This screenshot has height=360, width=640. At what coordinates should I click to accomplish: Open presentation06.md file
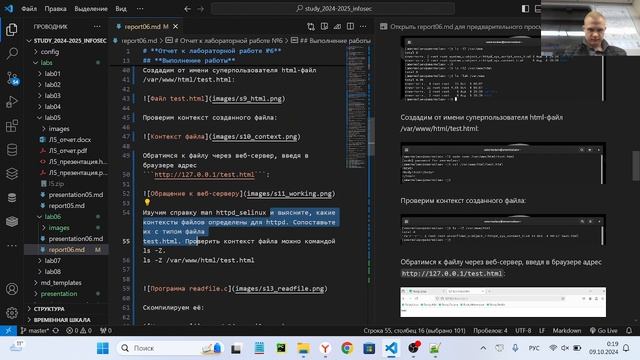76,238
